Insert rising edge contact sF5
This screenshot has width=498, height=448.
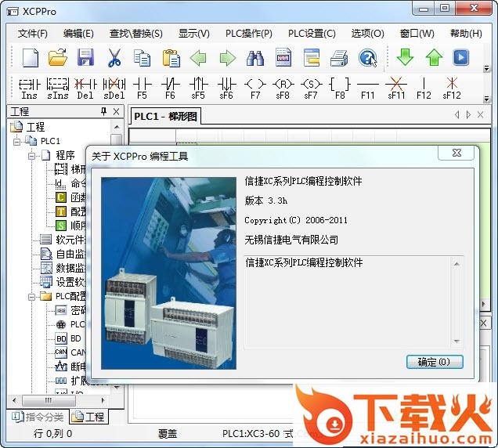(x=199, y=89)
